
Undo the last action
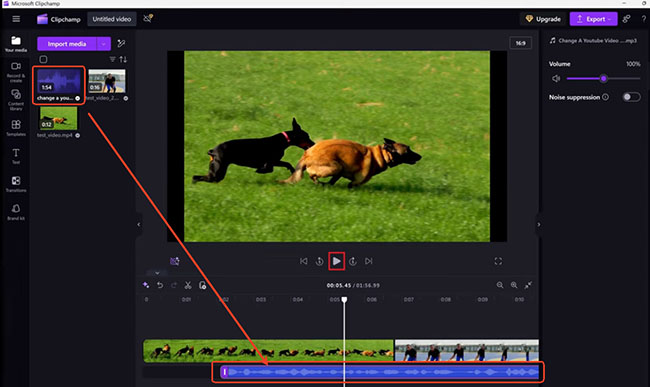click(x=160, y=285)
